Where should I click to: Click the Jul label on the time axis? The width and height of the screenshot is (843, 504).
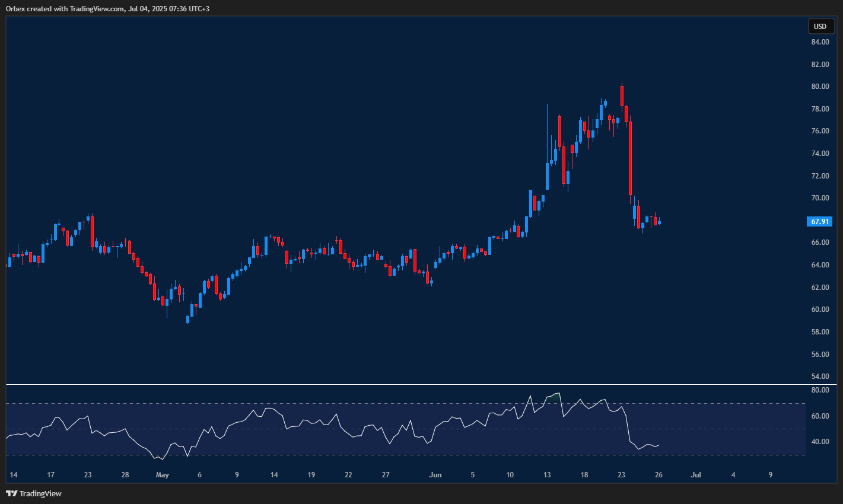coord(695,475)
